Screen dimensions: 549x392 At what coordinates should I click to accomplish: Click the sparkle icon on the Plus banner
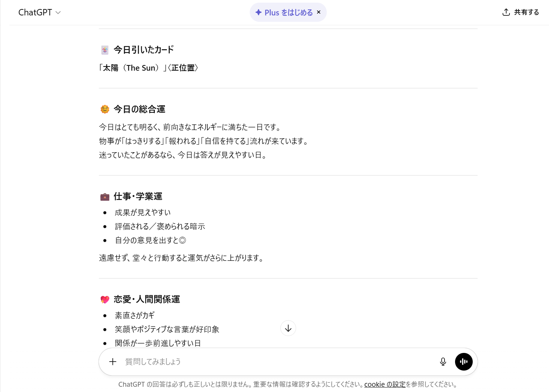pyautogui.click(x=259, y=12)
